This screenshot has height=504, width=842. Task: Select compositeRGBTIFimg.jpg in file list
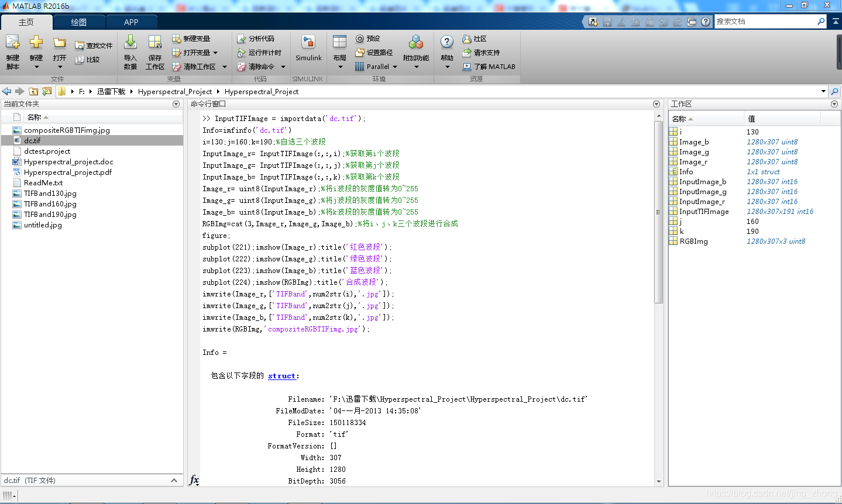point(67,130)
